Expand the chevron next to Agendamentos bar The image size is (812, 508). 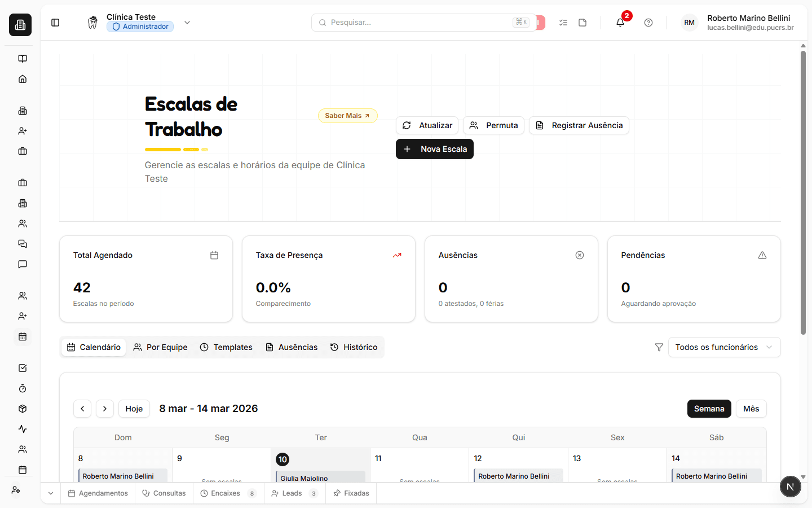pyautogui.click(x=50, y=493)
